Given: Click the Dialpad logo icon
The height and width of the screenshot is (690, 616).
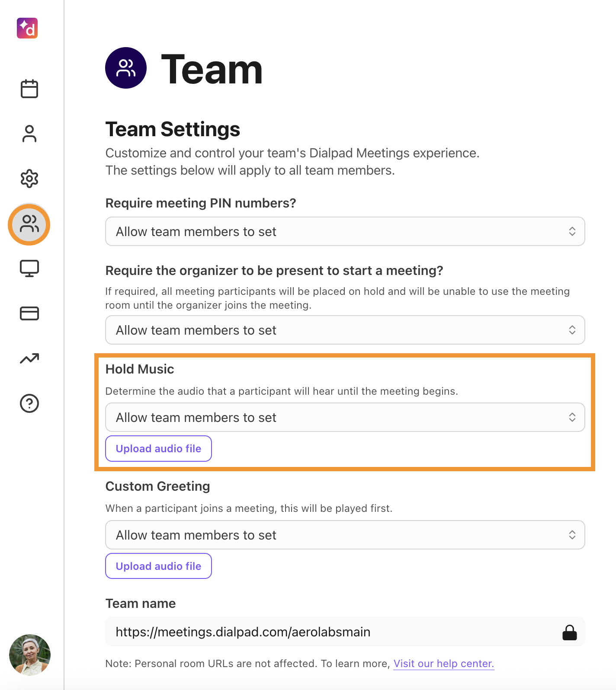Looking at the screenshot, I should [27, 28].
